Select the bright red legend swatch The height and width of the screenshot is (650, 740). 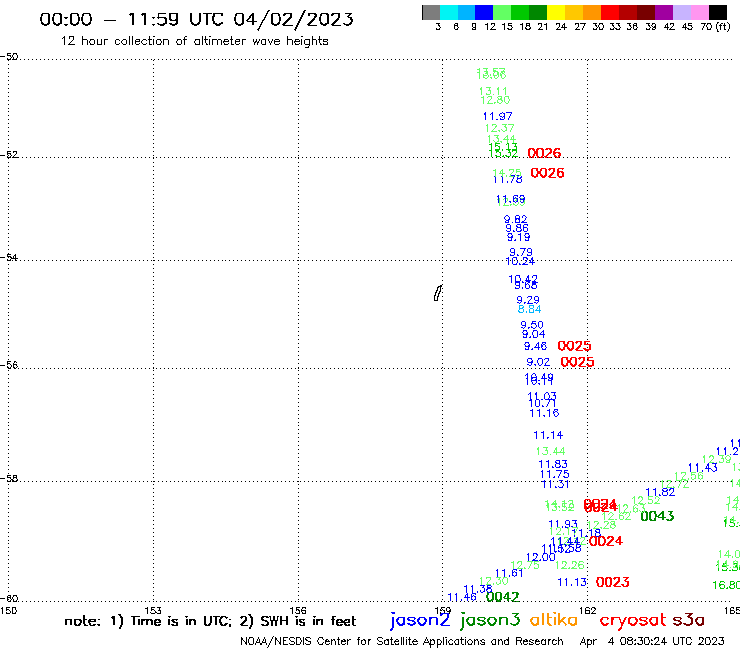tap(609, 12)
